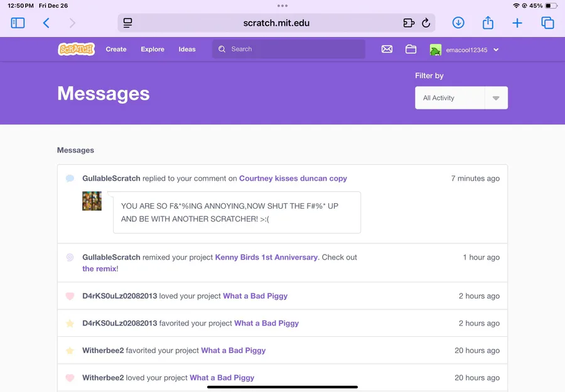The image size is (565, 392).
Task: Open Courtney kisses duncan copy link
Action: tap(293, 179)
